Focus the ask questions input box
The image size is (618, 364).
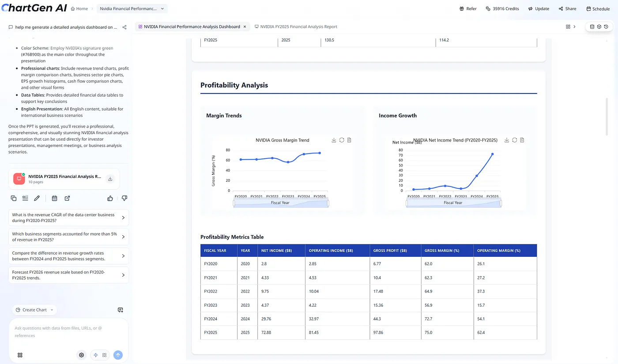point(68,332)
